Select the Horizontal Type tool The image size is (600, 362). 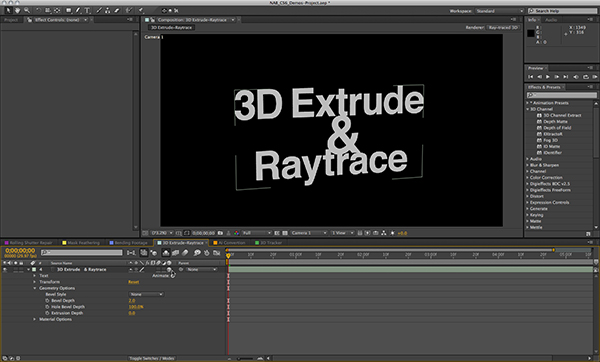pos(87,10)
